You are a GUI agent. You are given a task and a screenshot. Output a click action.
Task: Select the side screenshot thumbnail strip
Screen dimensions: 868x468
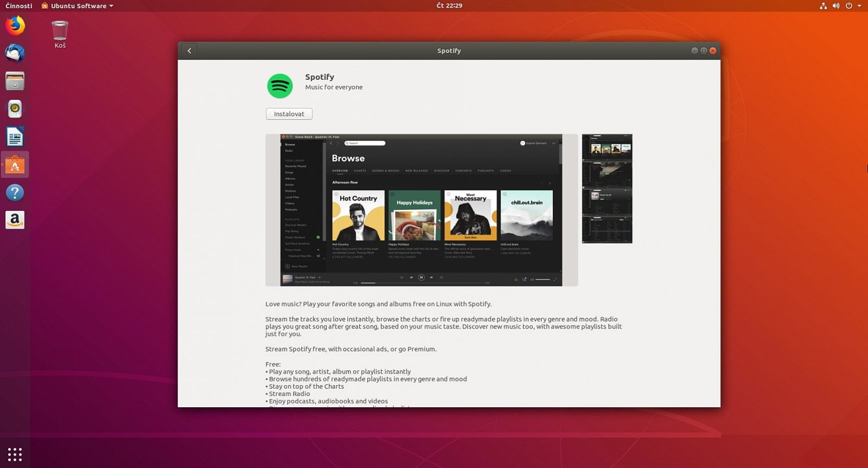click(x=607, y=189)
